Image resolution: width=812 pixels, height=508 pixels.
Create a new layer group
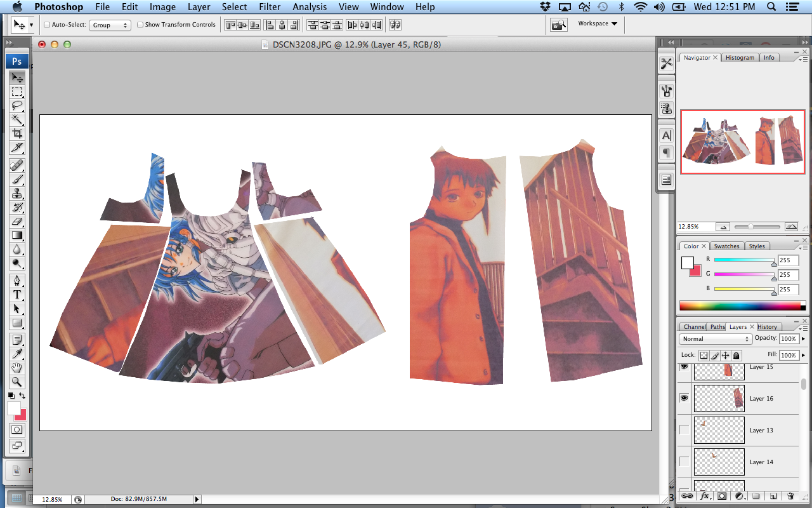756,495
